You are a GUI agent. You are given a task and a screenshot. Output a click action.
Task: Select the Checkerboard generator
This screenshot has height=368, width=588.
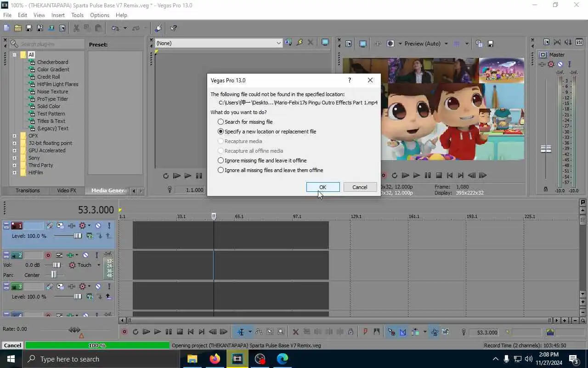point(52,62)
